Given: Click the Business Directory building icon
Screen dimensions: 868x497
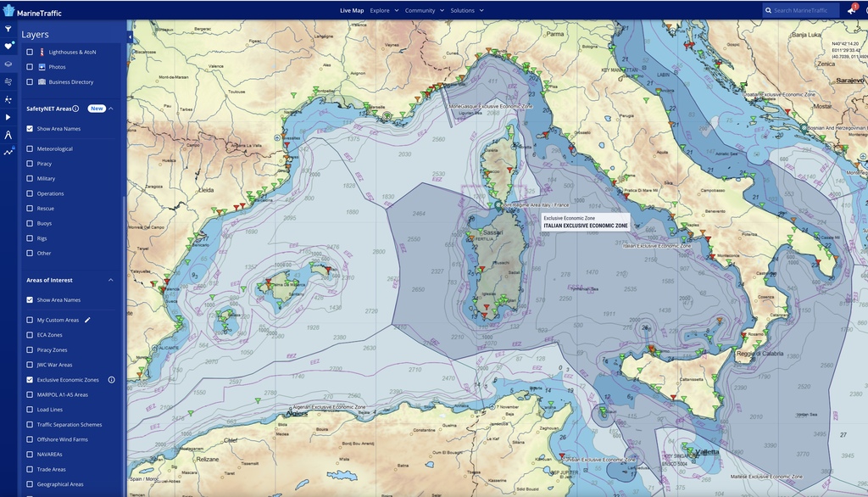Looking at the screenshot, I should (42, 82).
